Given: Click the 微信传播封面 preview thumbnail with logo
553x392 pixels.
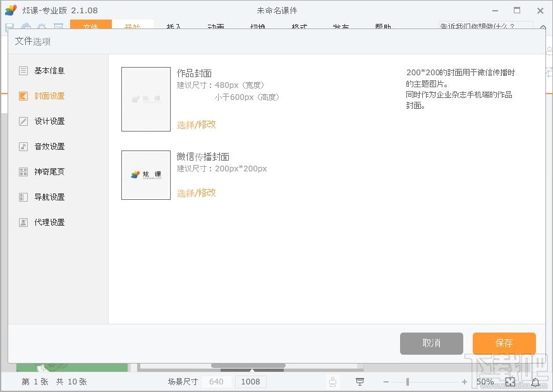Looking at the screenshot, I should pos(146,175).
